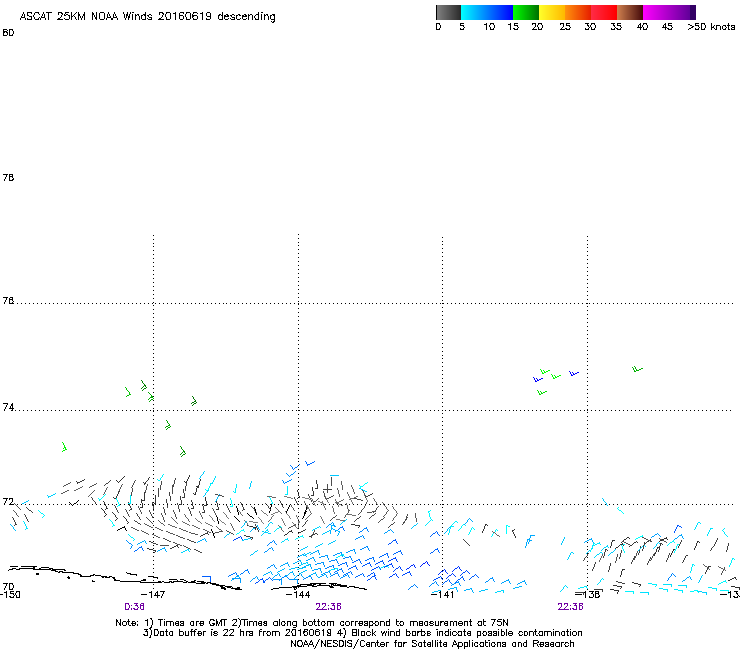This screenshot has height=650, width=740.
Task: Click the 22:36 time label near -138
Action: (570, 607)
